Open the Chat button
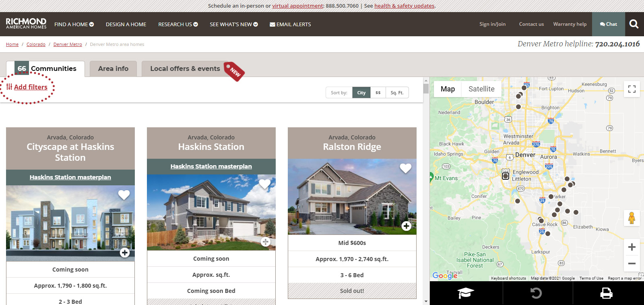Image resolution: width=644 pixels, height=305 pixels. (609, 24)
